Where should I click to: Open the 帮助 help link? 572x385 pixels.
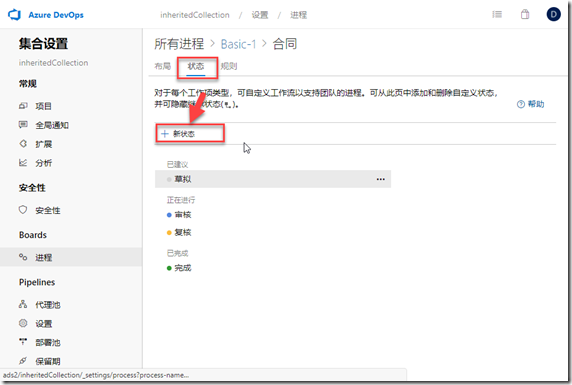click(536, 104)
